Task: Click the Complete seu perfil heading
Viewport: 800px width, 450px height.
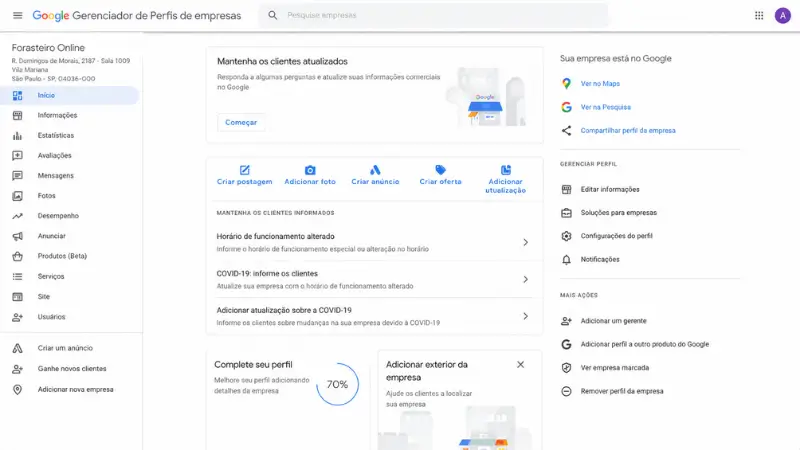Action: pos(253,365)
